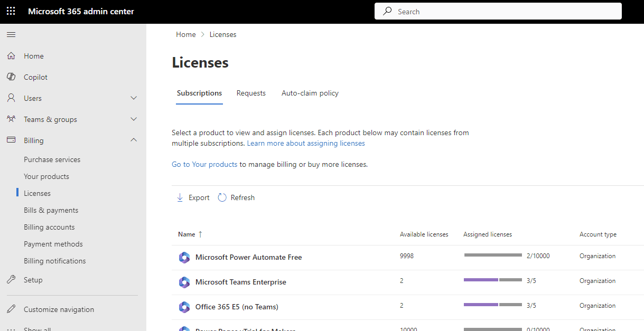Click the Search input field

498,11
